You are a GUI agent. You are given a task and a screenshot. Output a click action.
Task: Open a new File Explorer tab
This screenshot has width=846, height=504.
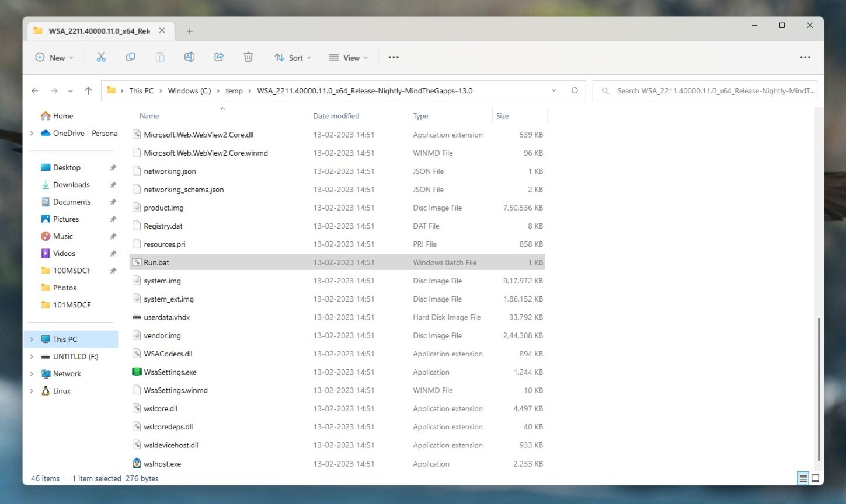[189, 31]
